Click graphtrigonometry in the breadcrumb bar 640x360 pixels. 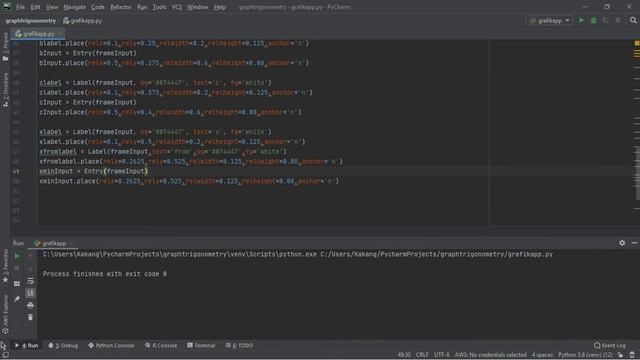tap(31, 20)
